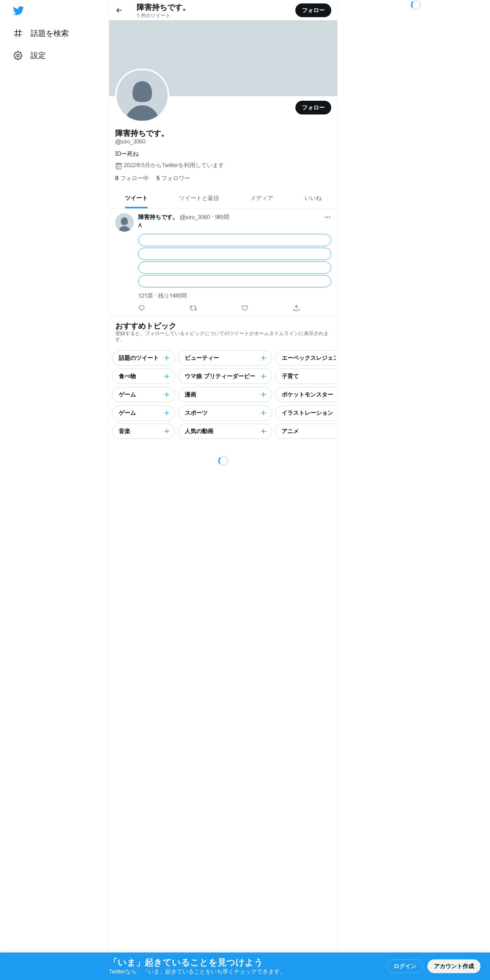The height and width of the screenshot is (980, 490).
Task: Click ログイン button in bottom bar
Action: 405,966
